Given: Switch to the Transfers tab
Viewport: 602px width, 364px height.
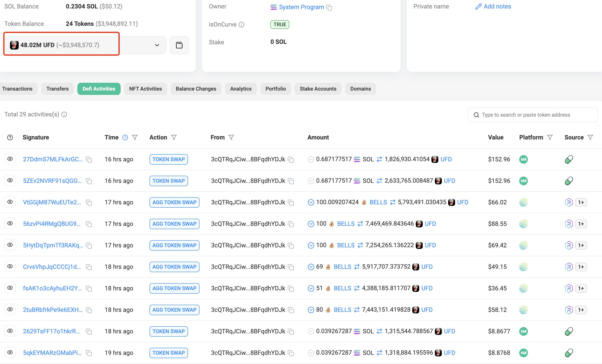Looking at the screenshot, I should (x=57, y=89).
